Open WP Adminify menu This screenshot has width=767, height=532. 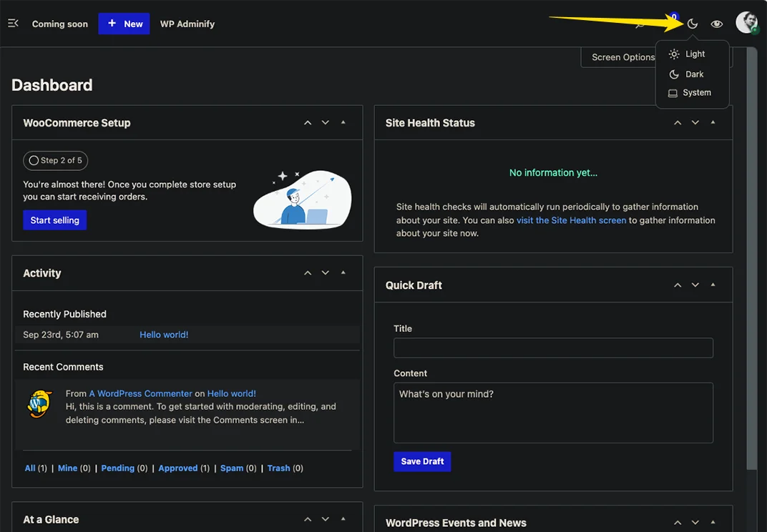tap(187, 24)
